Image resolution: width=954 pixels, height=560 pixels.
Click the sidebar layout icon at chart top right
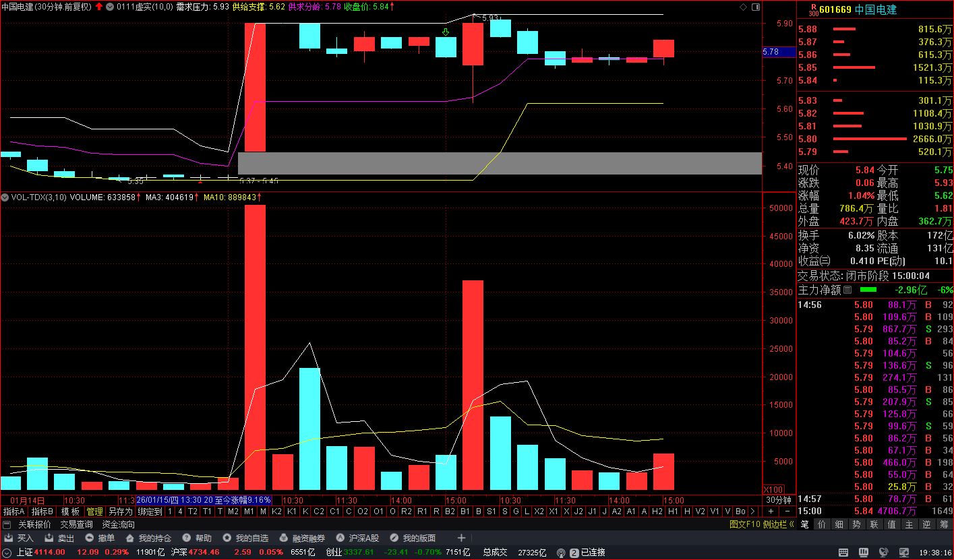(x=755, y=7)
